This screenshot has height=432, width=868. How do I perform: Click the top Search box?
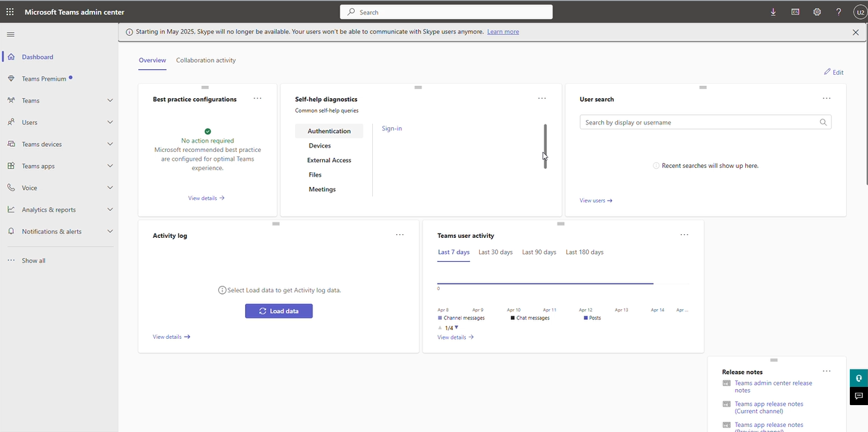pyautogui.click(x=446, y=12)
